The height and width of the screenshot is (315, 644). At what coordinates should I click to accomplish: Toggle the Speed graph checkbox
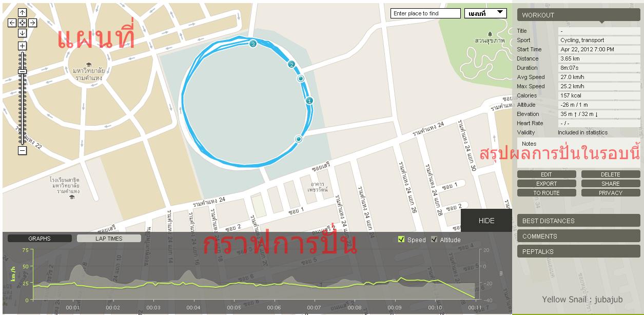[x=401, y=239]
